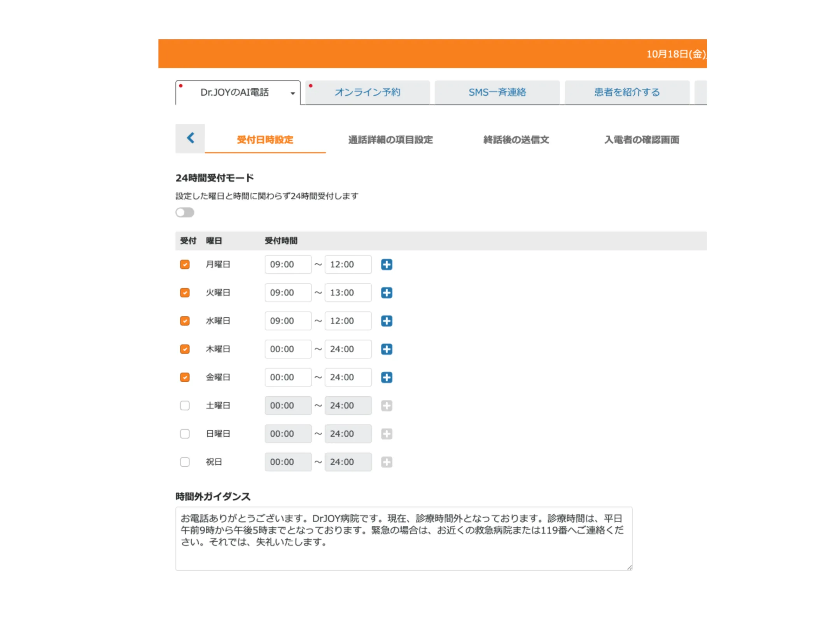Uncheck the 月曜日 reception checkbox
This screenshot has height=630, width=840.
(185, 264)
